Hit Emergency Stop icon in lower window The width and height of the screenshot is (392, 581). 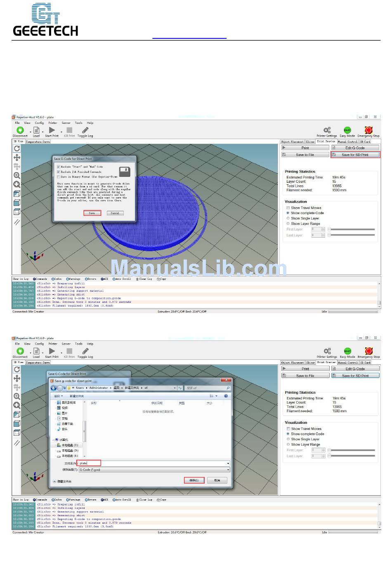369,351
